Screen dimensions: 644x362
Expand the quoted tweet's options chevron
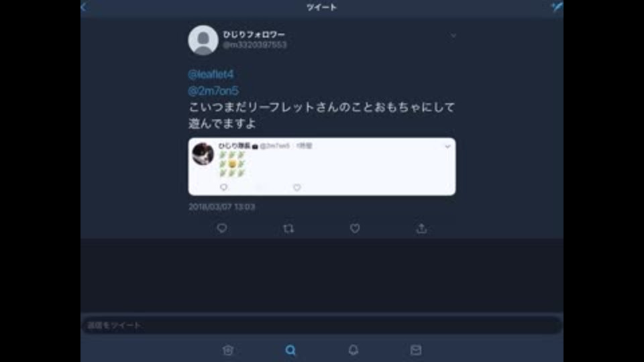pos(447,146)
